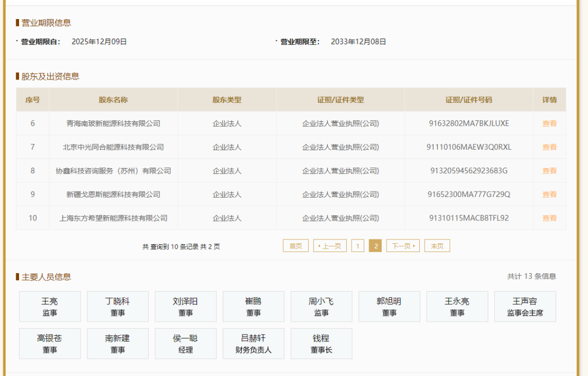The height and width of the screenshot is (376, 588).
Task: Open personnel card 王声容 监事会主席
Action: tap(525, 306)
